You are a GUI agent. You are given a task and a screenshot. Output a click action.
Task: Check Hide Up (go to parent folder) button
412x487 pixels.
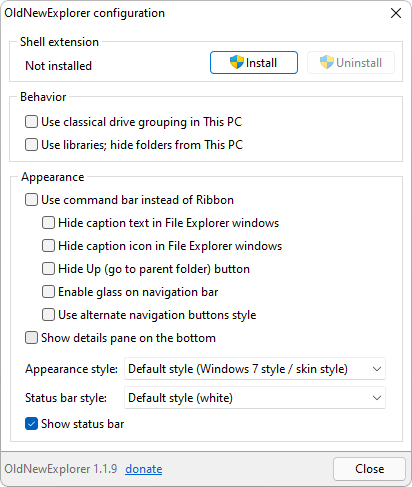[48, 269]
